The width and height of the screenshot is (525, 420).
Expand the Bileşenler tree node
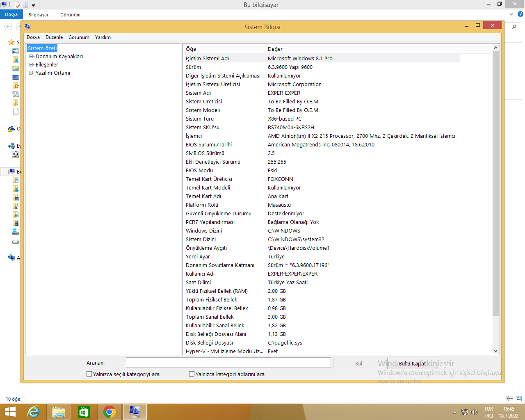(x=31, y=65)
